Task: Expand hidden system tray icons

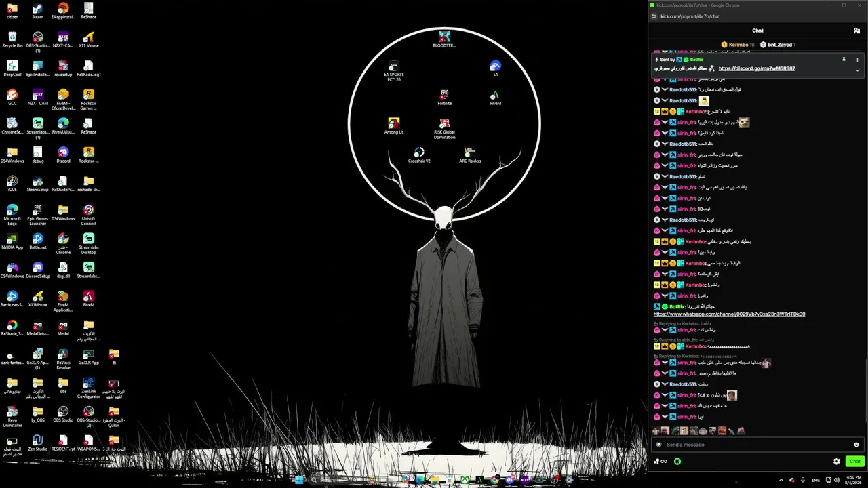Action: pyautogui.click(x=783, y=480)
